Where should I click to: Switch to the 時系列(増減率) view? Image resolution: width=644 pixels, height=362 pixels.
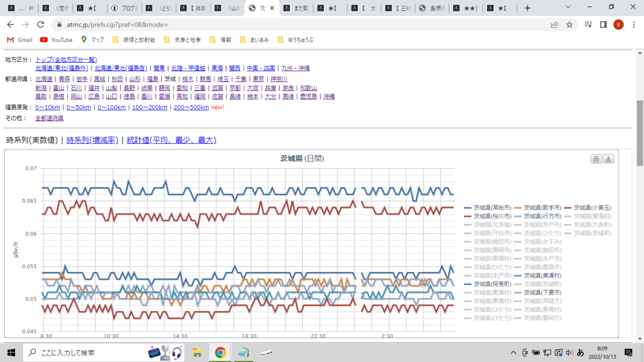click(92, 140)
